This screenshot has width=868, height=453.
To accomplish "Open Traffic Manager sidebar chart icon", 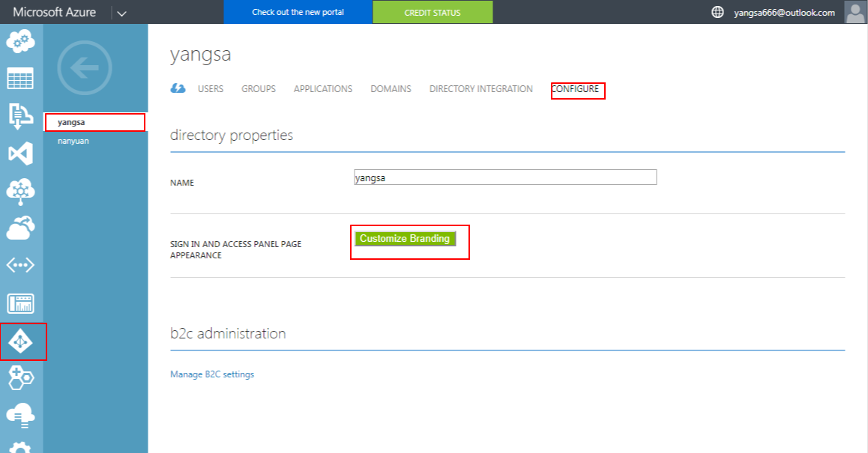I will 20,303.
